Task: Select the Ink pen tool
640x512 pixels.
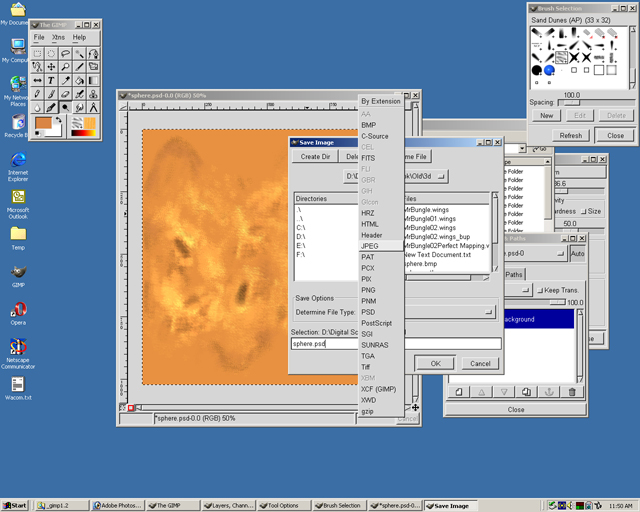Action: point(51,107)
